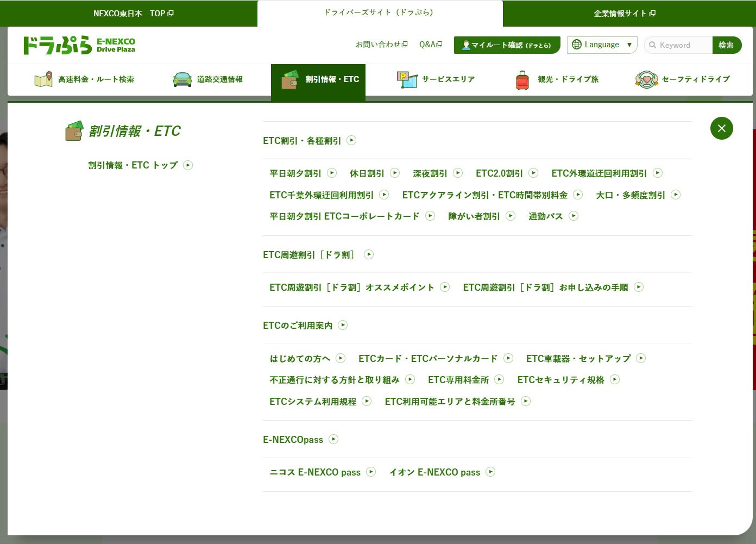Open セーフティドライブ menu
This screenshot has width=756, height=544.
[x=683, y=79]
